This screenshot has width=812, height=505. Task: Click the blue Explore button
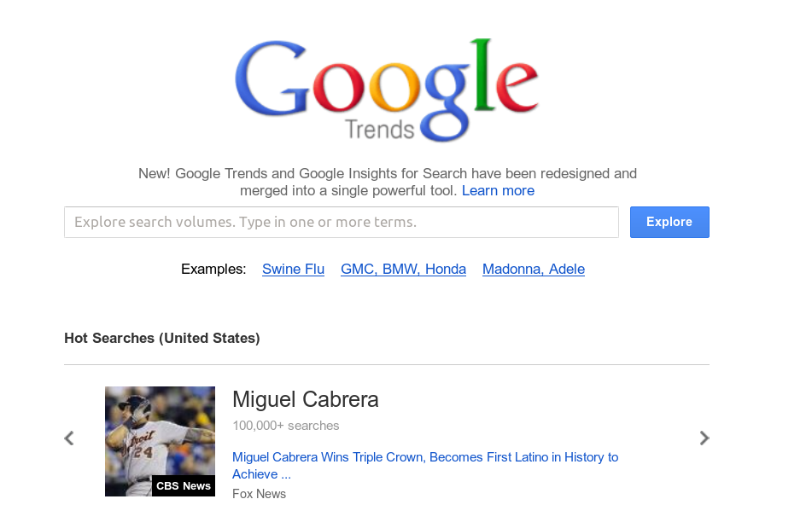click(669, 222)
